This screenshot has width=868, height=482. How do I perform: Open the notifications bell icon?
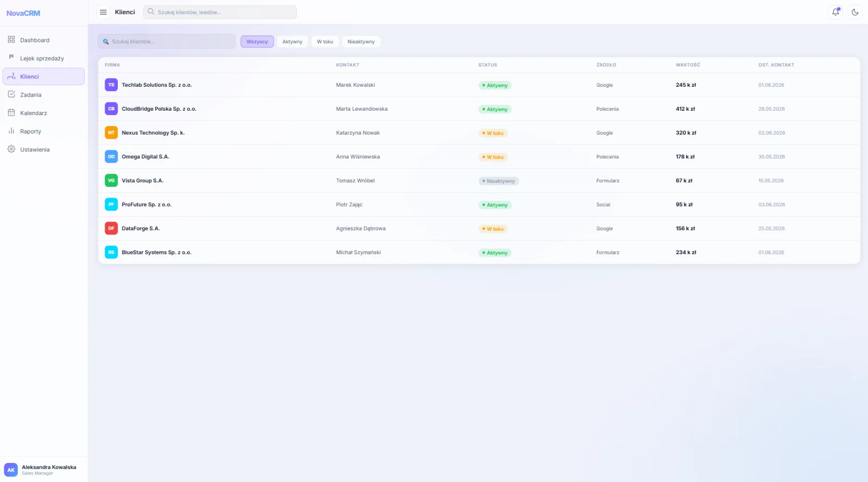pyautogui.click(x=836, y=12)
